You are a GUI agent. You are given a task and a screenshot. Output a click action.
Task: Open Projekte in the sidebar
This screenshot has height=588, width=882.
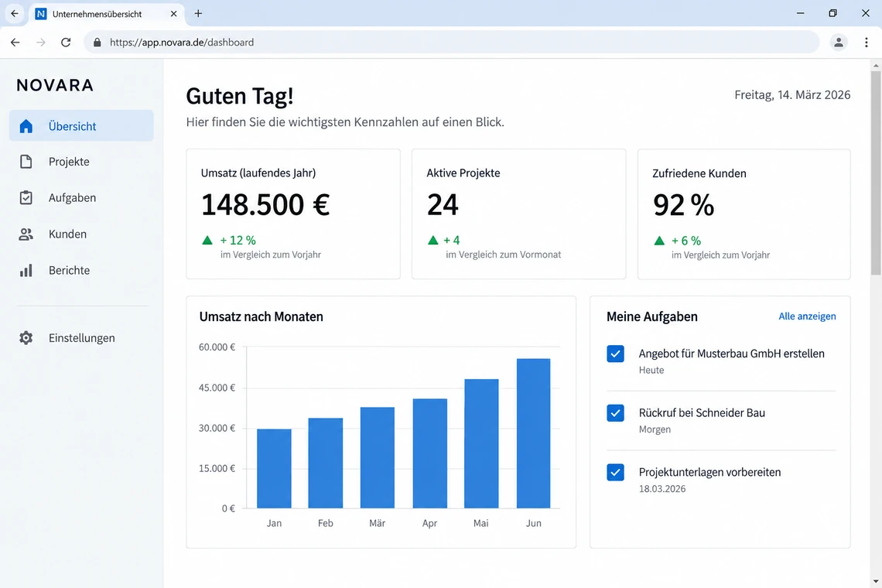(x=81, y=162)
